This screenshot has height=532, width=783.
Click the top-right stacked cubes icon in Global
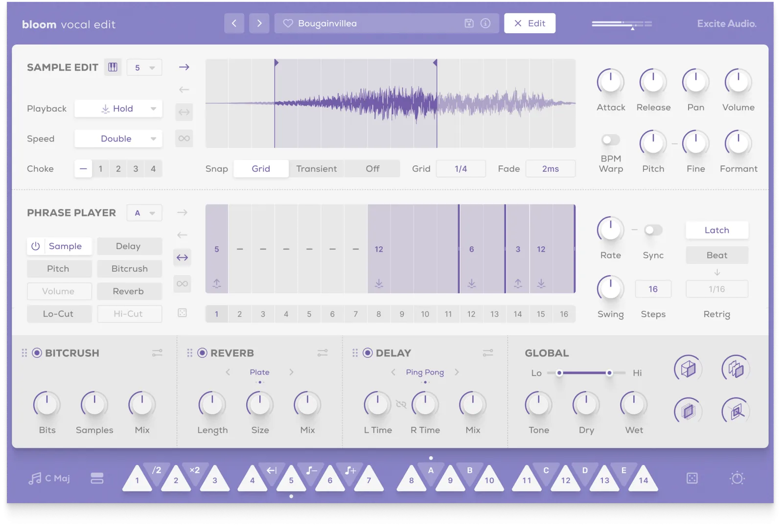click(736, 369)
